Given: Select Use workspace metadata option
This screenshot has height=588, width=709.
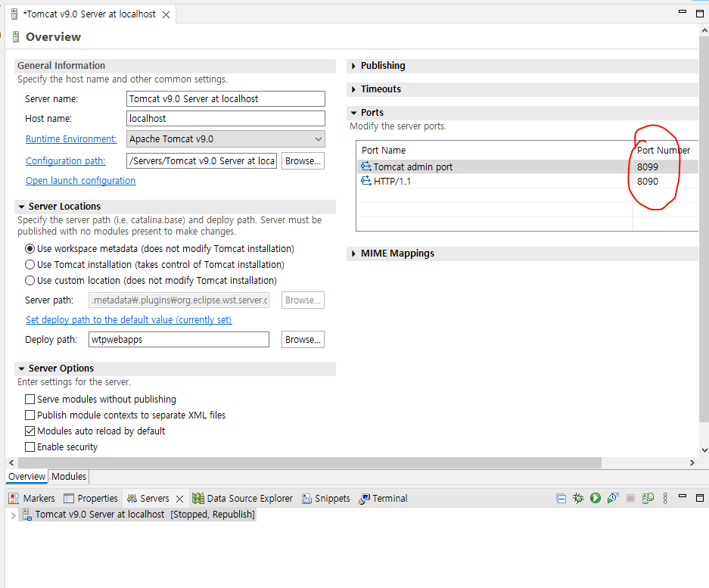Looking at the screenshot, I should pos(30,249).
